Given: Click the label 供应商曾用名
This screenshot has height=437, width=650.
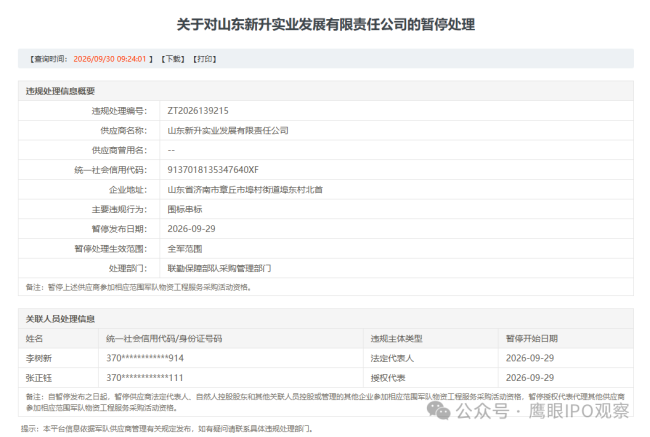Looking at the screenshot, I should coord(119,150).
